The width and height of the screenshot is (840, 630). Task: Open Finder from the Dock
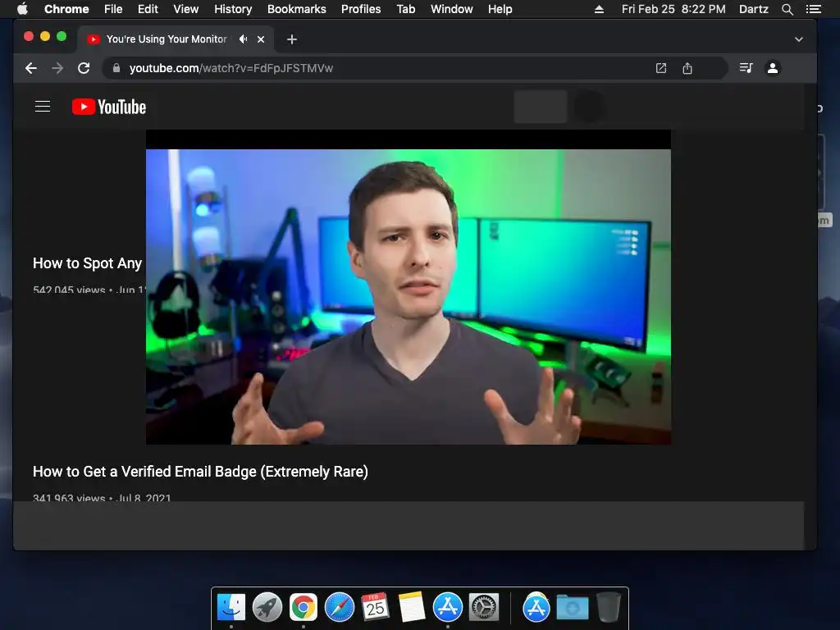(231, 607)
